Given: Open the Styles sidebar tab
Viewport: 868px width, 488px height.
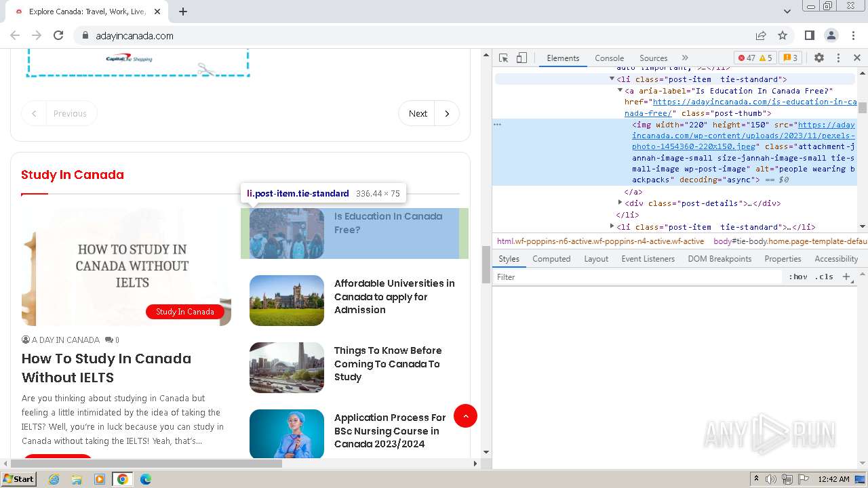Looking at the screenshot, I should point(509,259).
